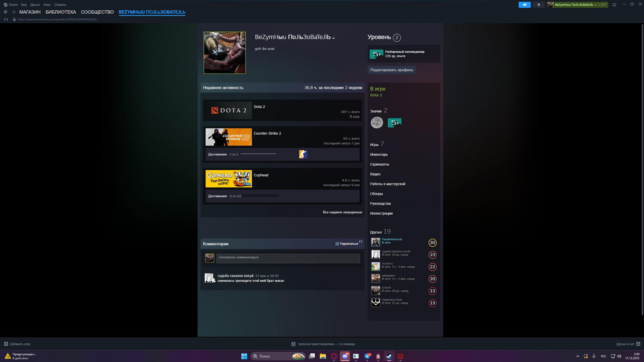Show hidden system tray icons chevron

[x=578, y=356]
